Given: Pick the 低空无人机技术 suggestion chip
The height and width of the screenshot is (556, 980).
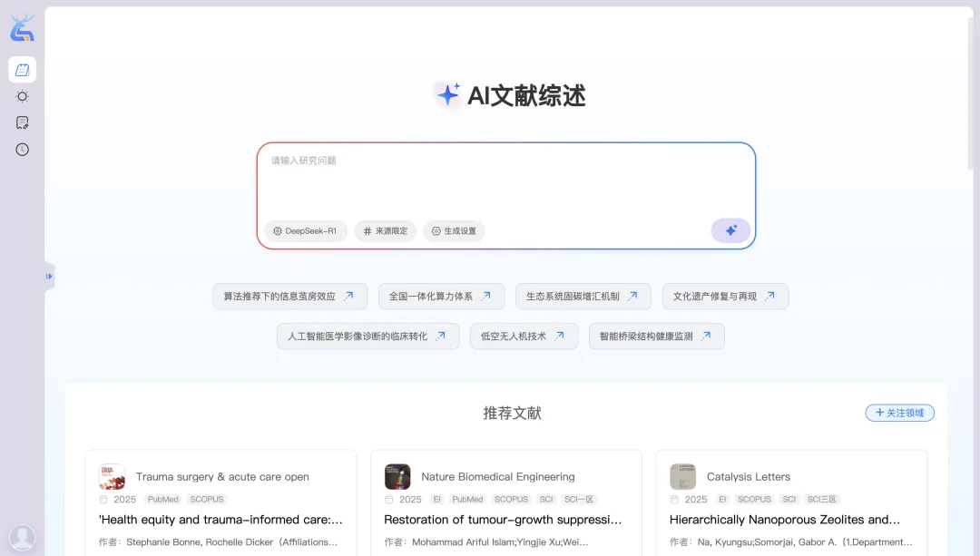Looking at the screenshot, I should point(523,337).
